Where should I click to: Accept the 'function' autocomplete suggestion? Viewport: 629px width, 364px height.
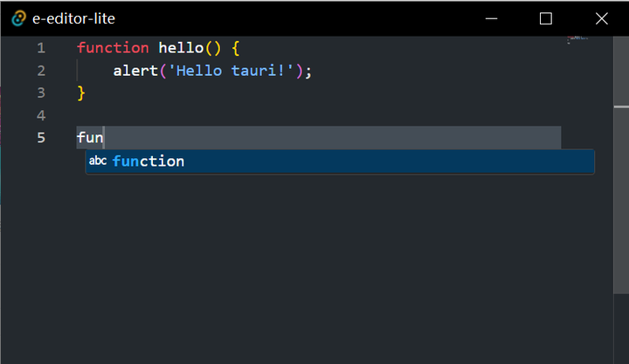tap(149, 161)
